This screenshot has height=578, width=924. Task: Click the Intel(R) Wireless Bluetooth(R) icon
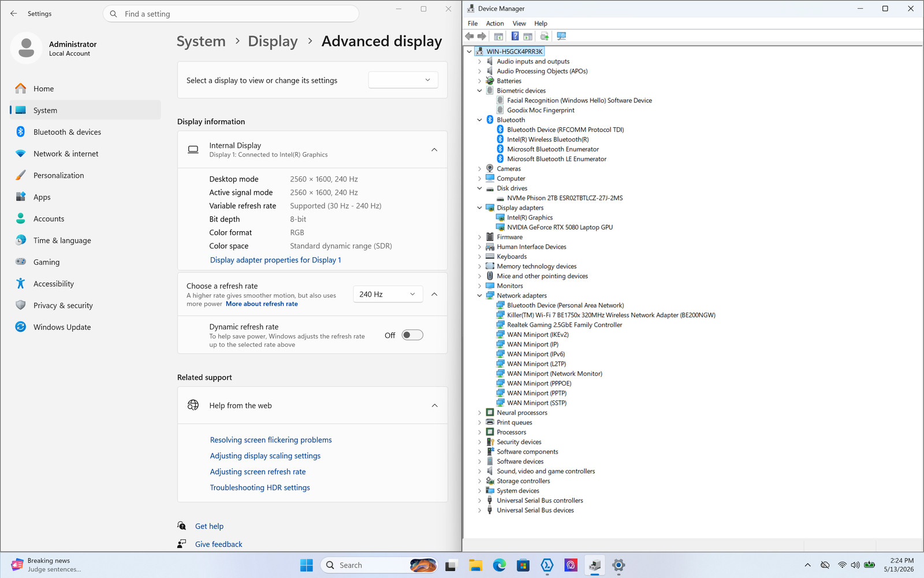click(x=500, y=139)
